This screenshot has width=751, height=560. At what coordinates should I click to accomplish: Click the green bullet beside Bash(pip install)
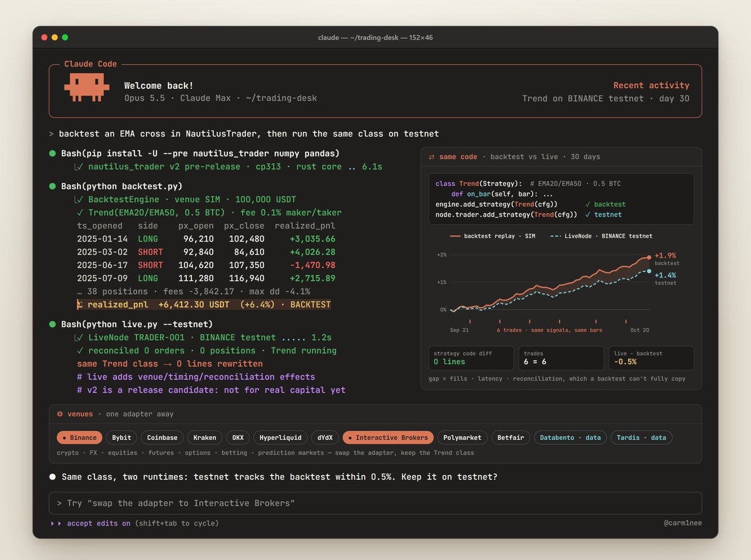point(53,153)
